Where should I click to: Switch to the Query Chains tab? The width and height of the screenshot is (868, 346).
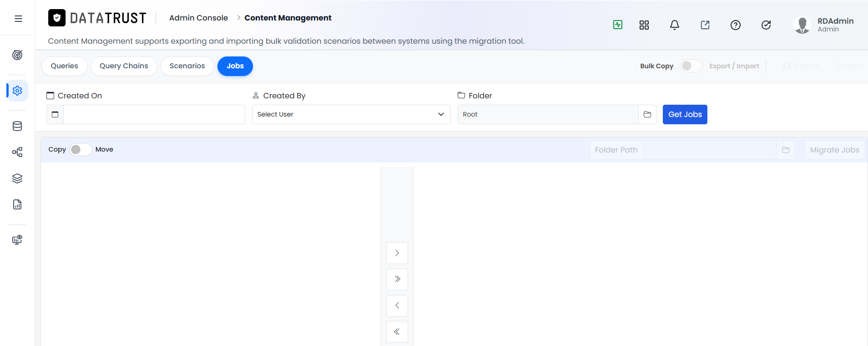[x=124, y=66]
